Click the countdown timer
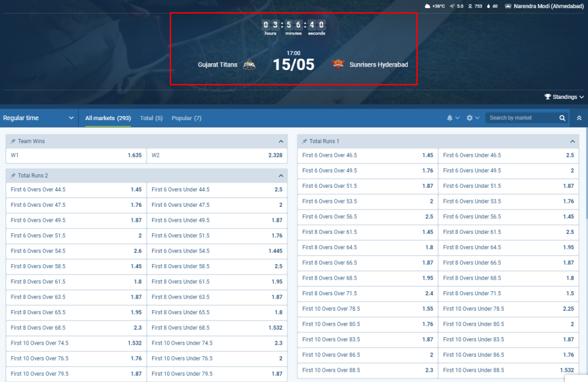 (293, 28)
